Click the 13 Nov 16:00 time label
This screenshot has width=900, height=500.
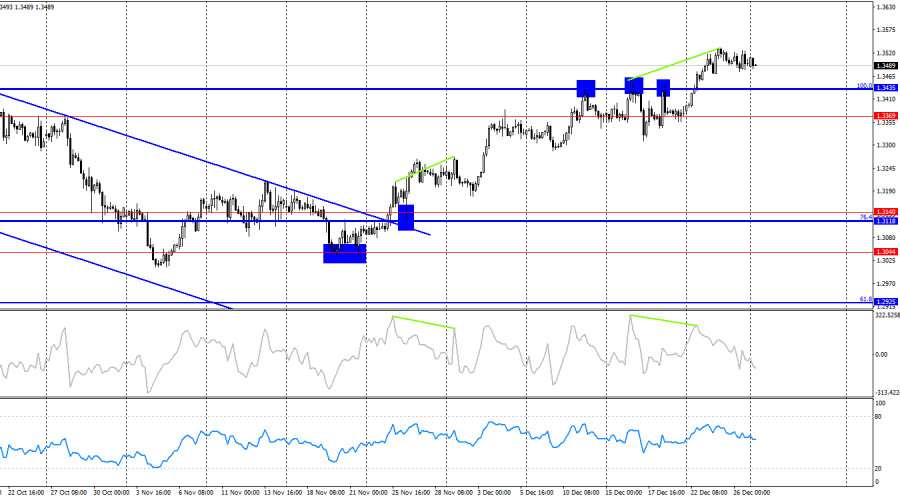(x=283, y=493)
